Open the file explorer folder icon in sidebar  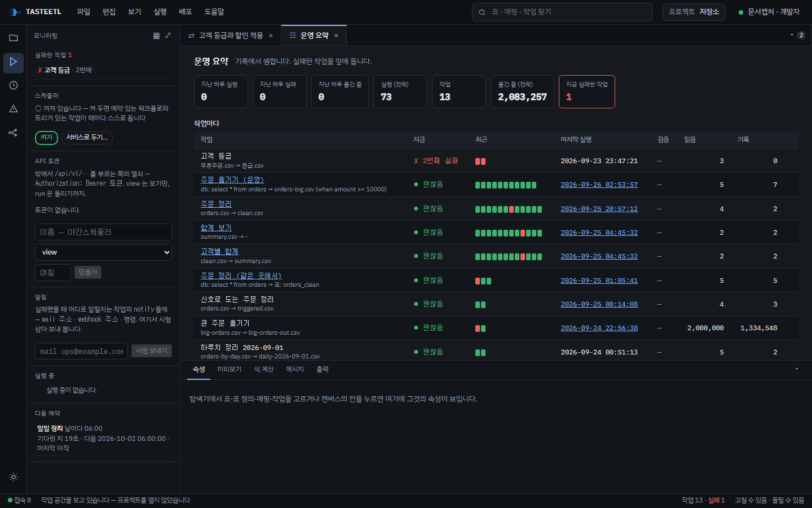(14, 38)
